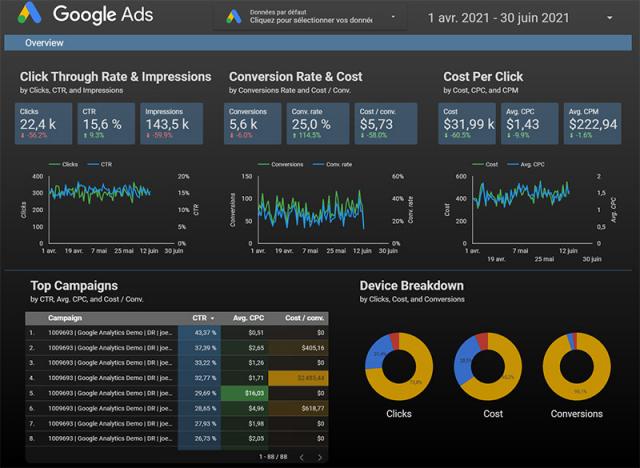
Task: Click the Conversions donut chart
Action: coord(577,366)
